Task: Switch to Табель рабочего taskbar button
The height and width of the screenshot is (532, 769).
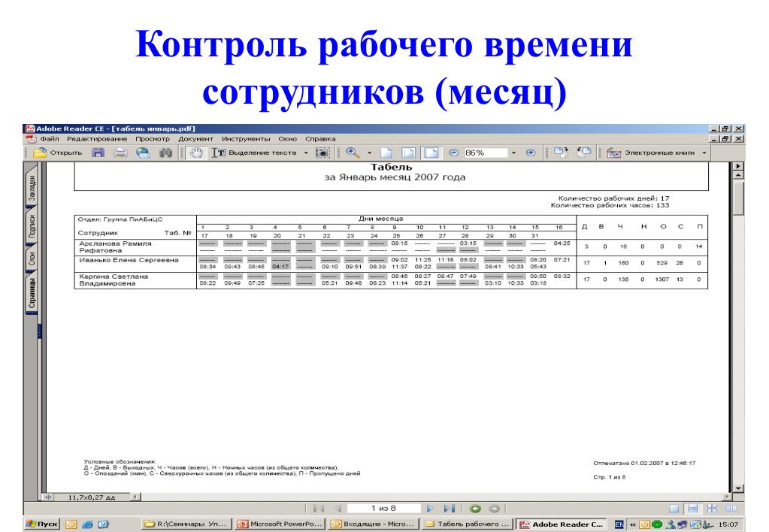Action: click(468, 524)
